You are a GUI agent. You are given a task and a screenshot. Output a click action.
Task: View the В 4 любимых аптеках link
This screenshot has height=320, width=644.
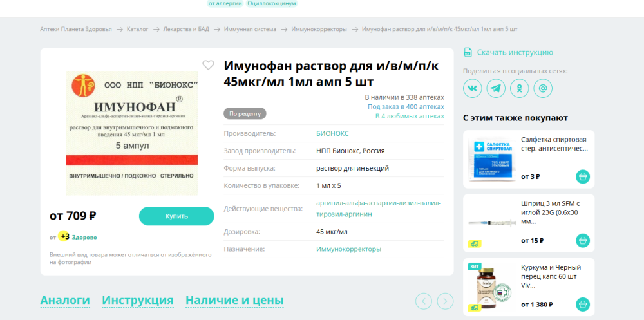click(x=410, y=117)
